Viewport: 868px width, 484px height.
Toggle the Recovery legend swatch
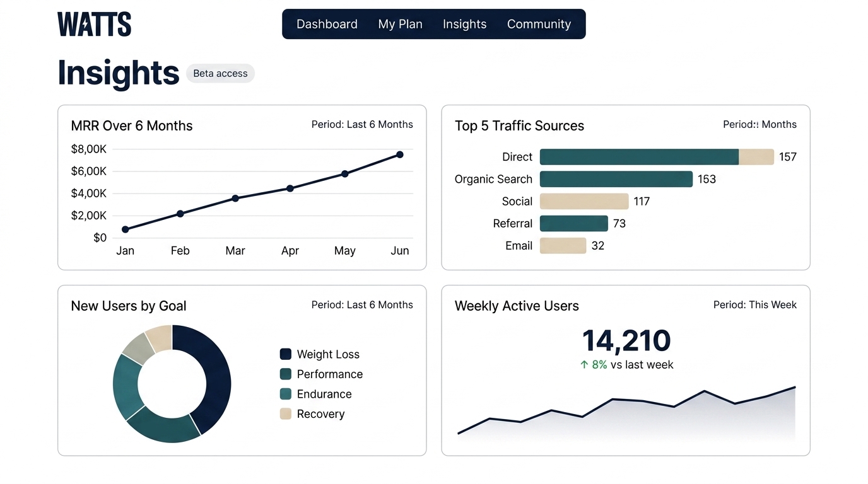(x=286, y=414)
